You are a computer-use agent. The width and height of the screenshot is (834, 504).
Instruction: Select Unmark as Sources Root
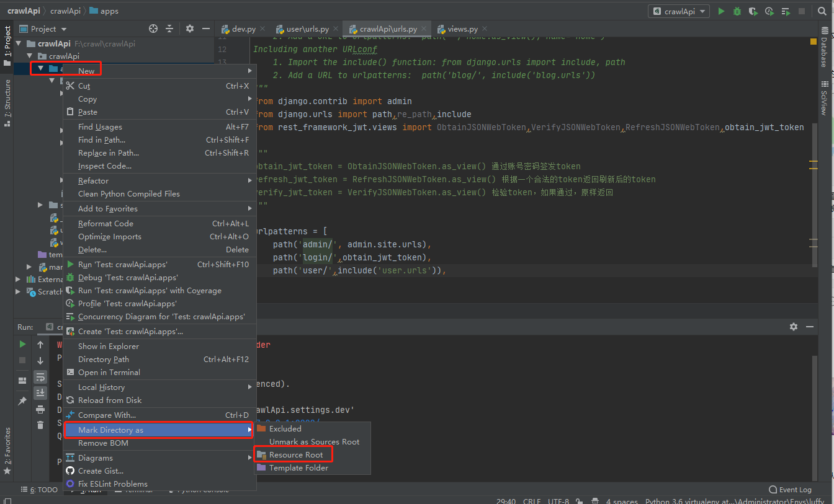pos(313,441)
